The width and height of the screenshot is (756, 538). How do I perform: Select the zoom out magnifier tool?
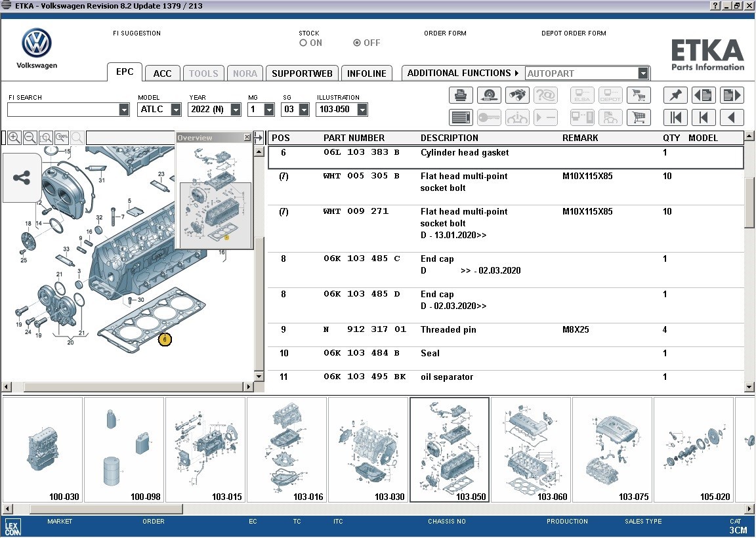(30, 138)
